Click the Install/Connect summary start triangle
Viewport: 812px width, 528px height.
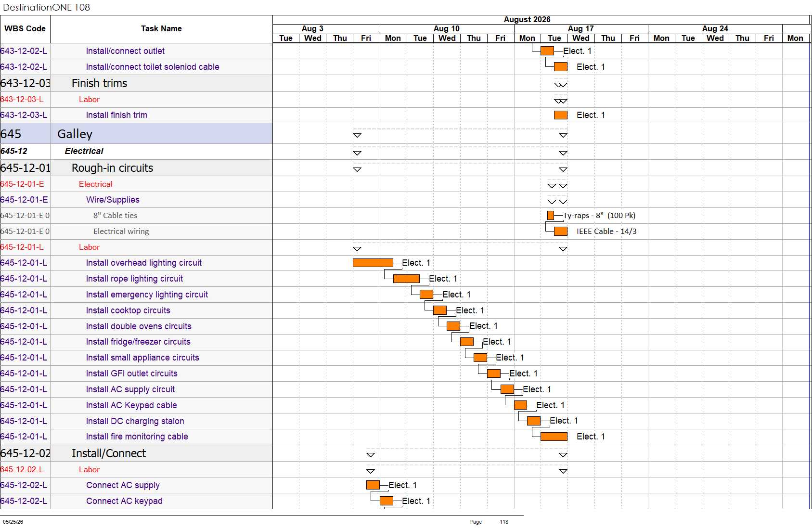tap(371, 455)
